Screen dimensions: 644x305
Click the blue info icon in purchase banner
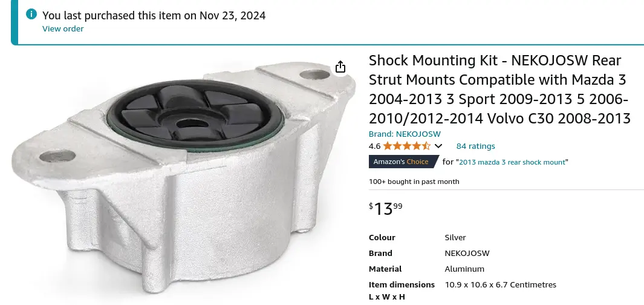pos(31,15)
